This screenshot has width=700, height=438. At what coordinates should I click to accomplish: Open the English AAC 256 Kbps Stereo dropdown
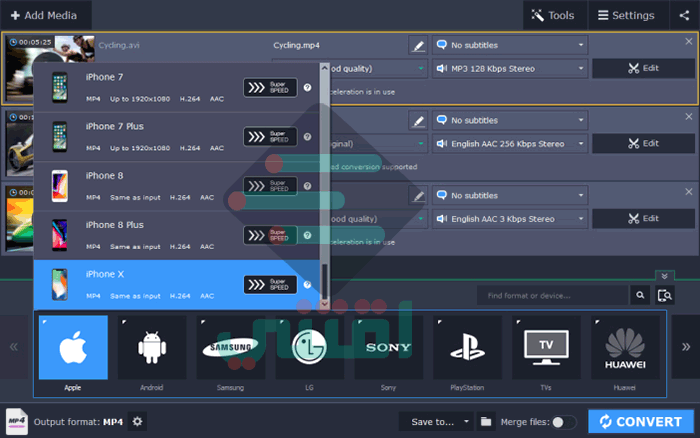point(510,144)
